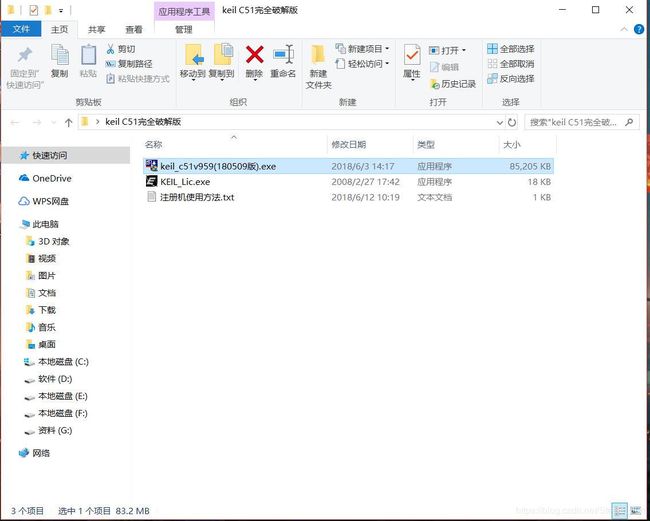
Task: Click Invert selection (反向选择)
Action: [511, 79]
